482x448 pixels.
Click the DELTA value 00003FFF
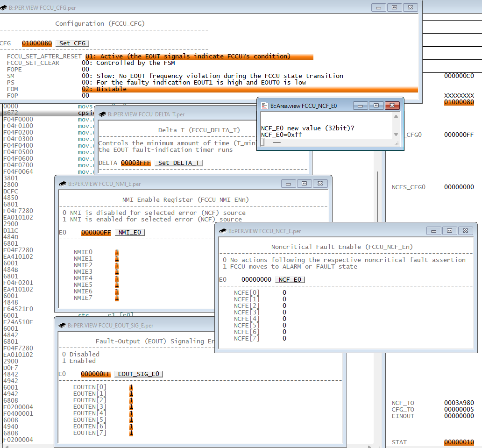pyautogui.click(x=136, y=163)
